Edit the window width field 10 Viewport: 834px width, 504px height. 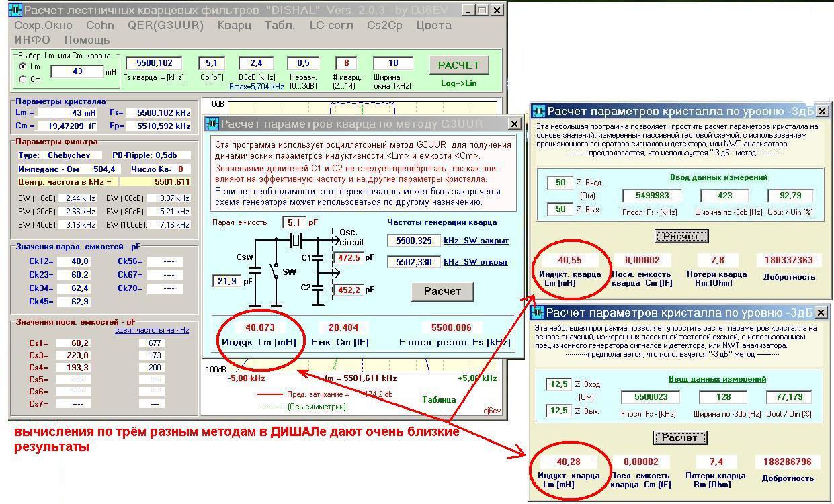393,63
